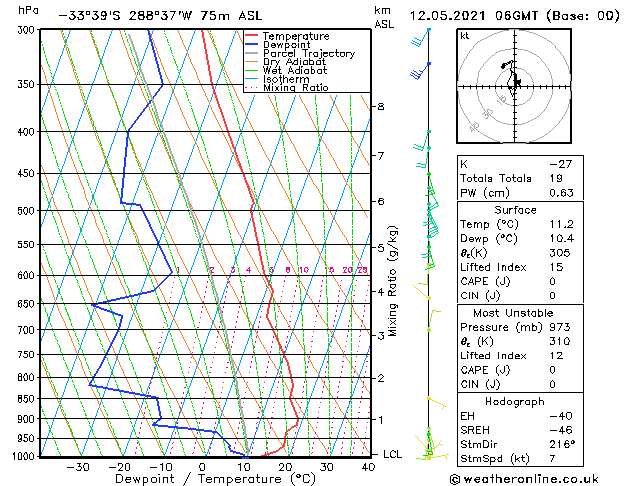Viewport: 629px width, 486px height.
Task: Click the surface Dewp value 10.4
Action: tap(562, 239)
